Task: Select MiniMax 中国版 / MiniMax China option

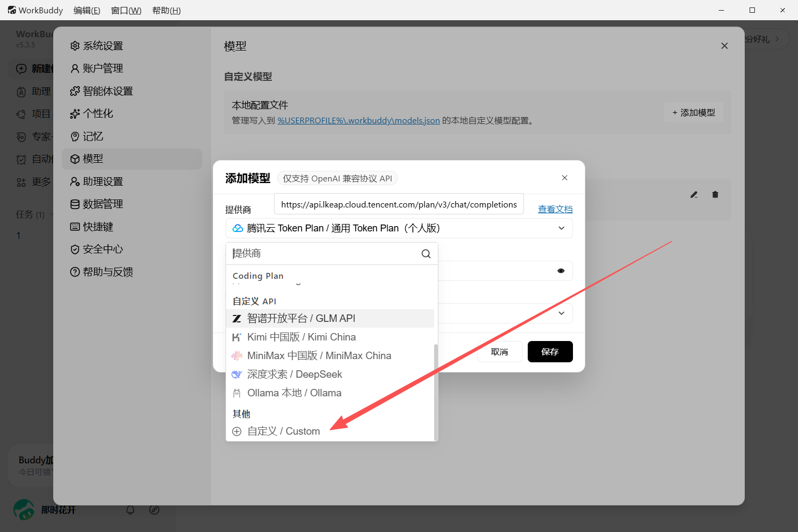Action: coord(330,355)
